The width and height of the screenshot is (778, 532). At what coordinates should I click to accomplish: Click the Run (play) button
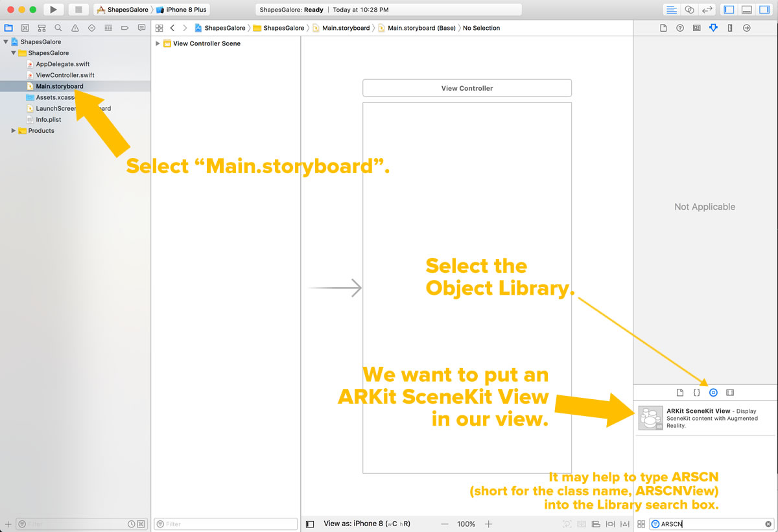53,10
